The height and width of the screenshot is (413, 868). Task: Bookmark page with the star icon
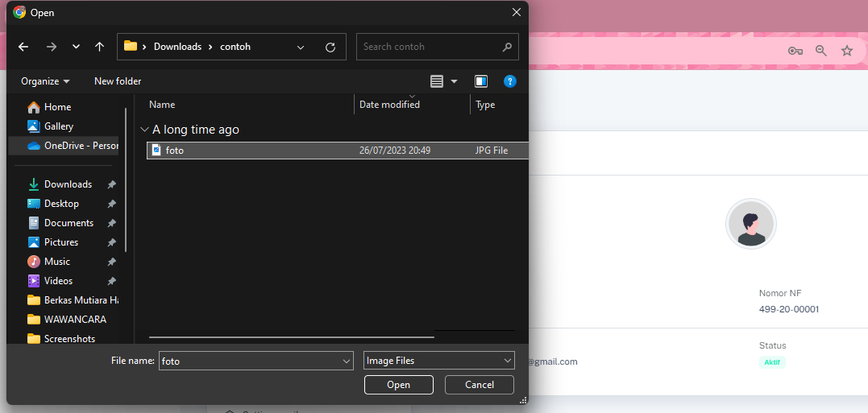coord(847,51)
